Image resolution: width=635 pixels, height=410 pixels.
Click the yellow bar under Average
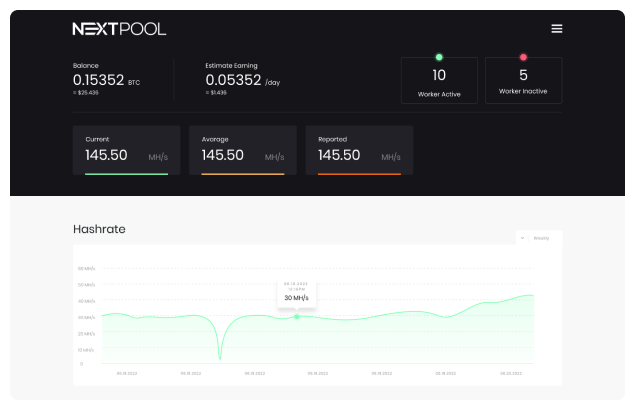(243, 174)
